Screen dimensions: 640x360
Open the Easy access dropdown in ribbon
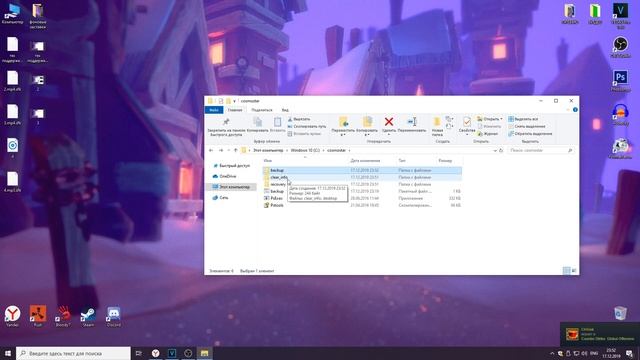coord(449,127)
